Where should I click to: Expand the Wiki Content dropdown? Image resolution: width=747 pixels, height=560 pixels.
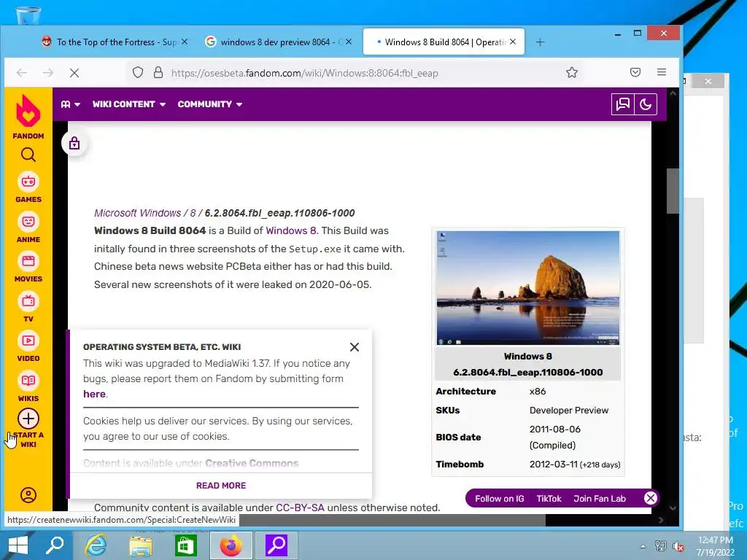[129, 104]
